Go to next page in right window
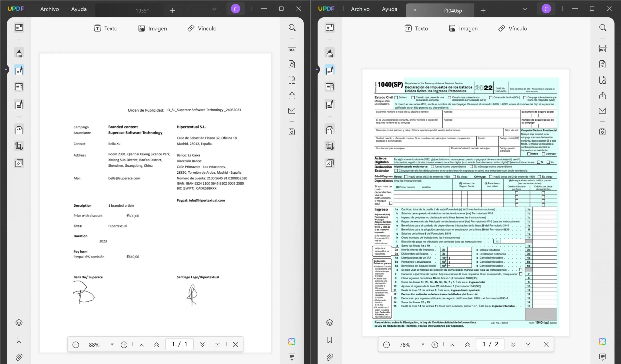This screenshot has width=621, height=364. click(513, 344)
